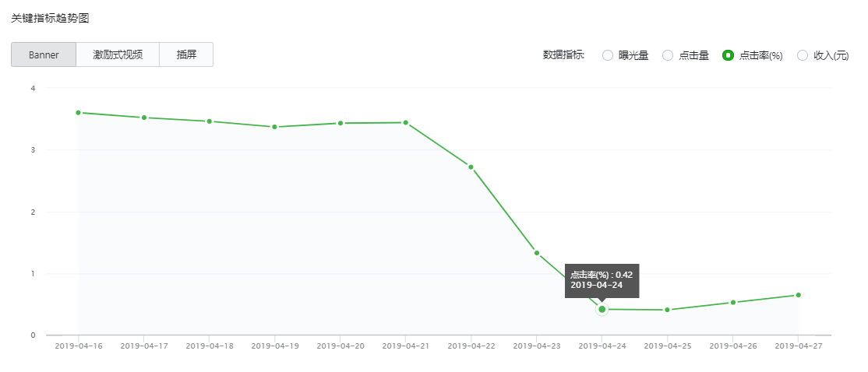This screenshot has height=372, width=868.
Task: Switch to the Banner tab
Action: coord(44,54)
